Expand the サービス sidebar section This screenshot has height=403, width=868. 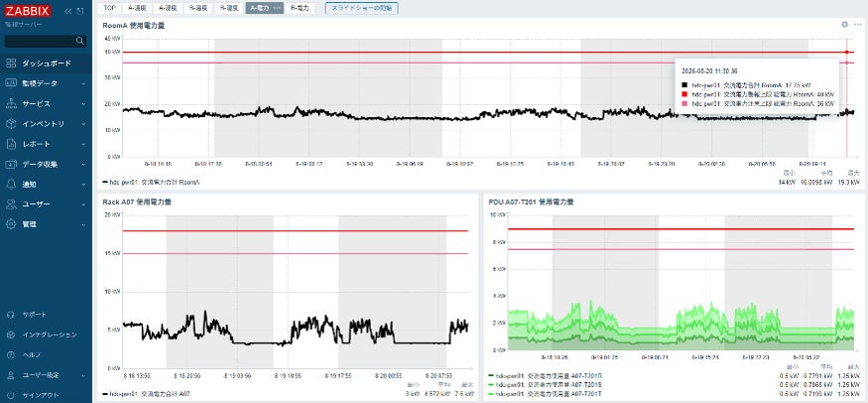click(46, 103)
